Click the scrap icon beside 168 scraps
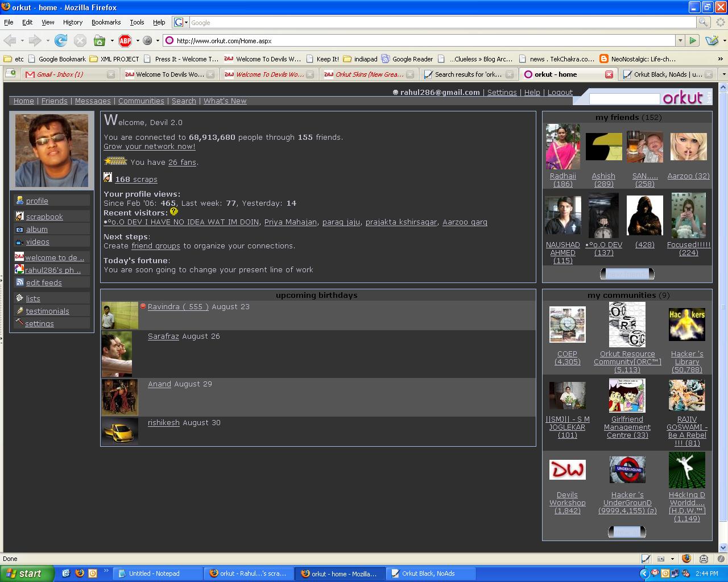 [108, 178]
